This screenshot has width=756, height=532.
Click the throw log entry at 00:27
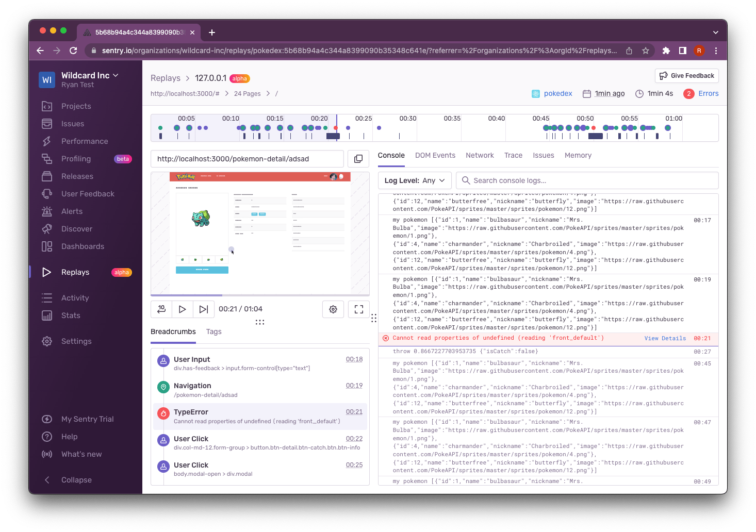[548, 352]
